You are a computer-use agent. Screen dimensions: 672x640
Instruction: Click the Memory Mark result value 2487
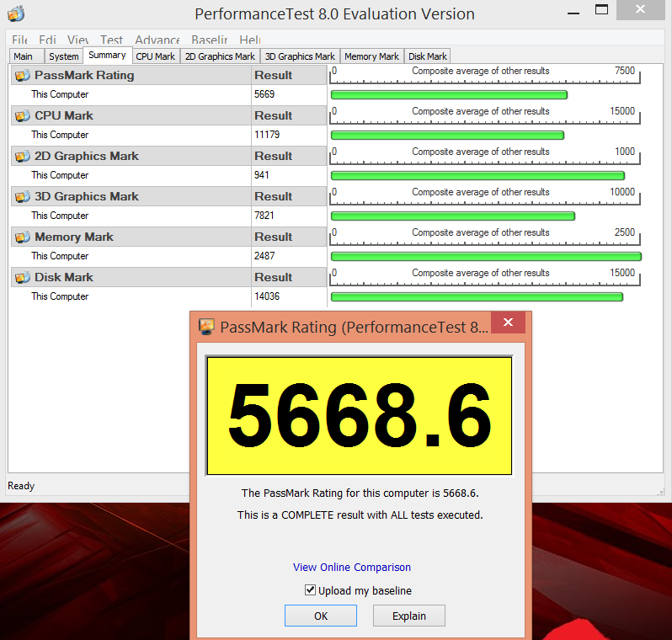click(x=264, y=256)
